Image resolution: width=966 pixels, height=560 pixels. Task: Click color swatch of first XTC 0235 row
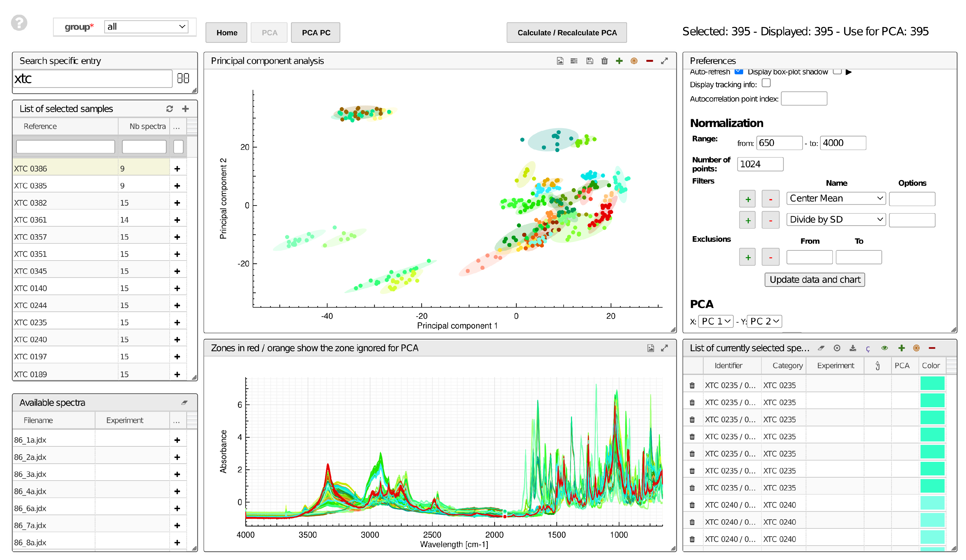tap(932, 383)
